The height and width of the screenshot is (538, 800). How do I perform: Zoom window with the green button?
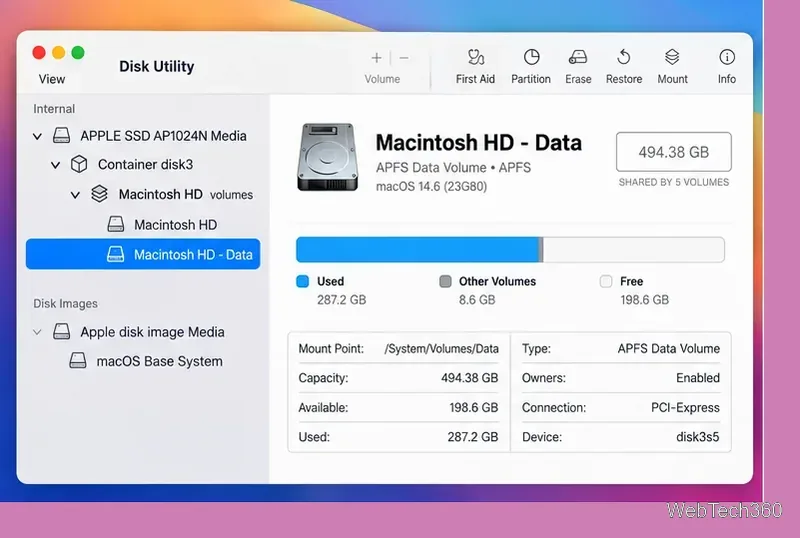click(78, 53)
